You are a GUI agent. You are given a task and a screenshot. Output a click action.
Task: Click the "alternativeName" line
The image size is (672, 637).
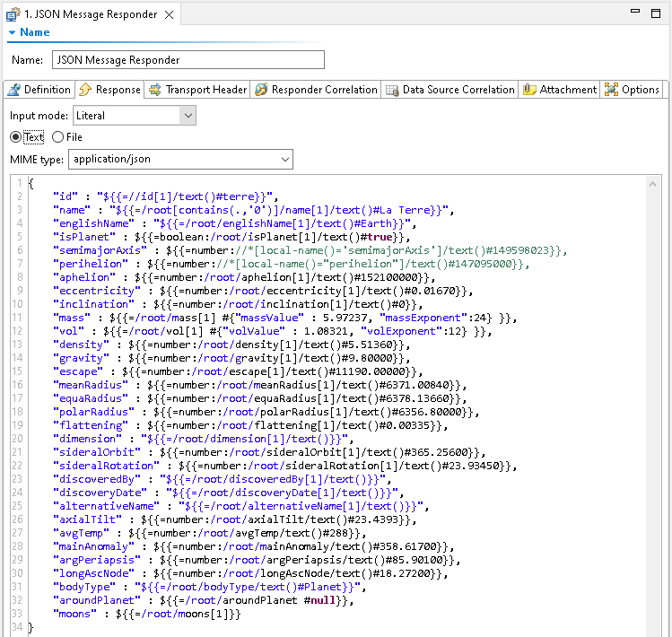click(240, 506)
